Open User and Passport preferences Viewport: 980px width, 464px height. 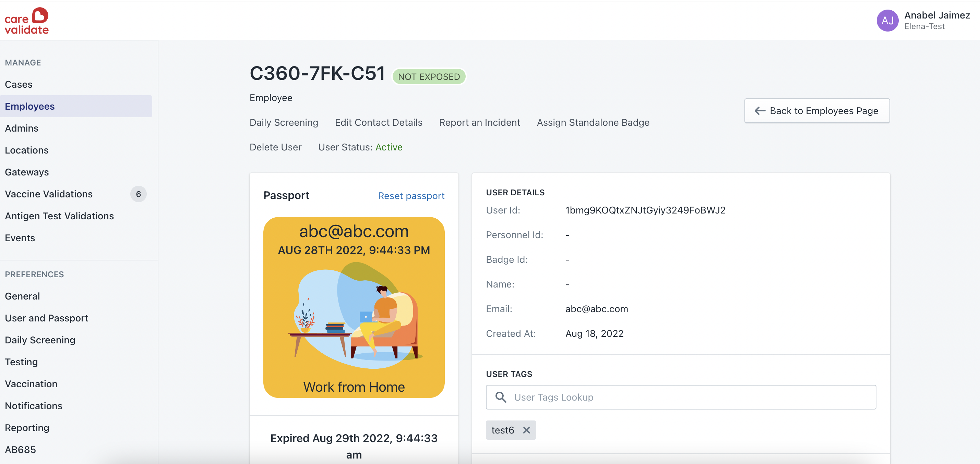tap(46, 318)
